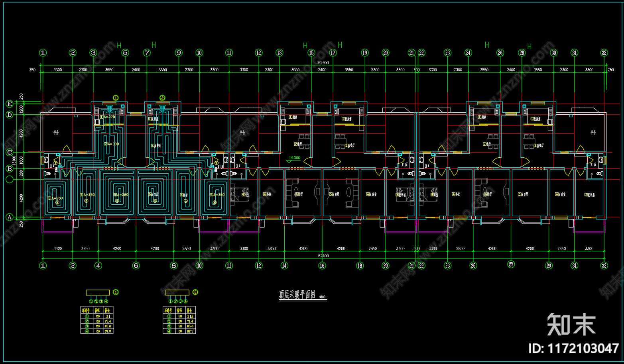Select grid bubble number 29
This screenshot has width=624, height=364.
549,266
